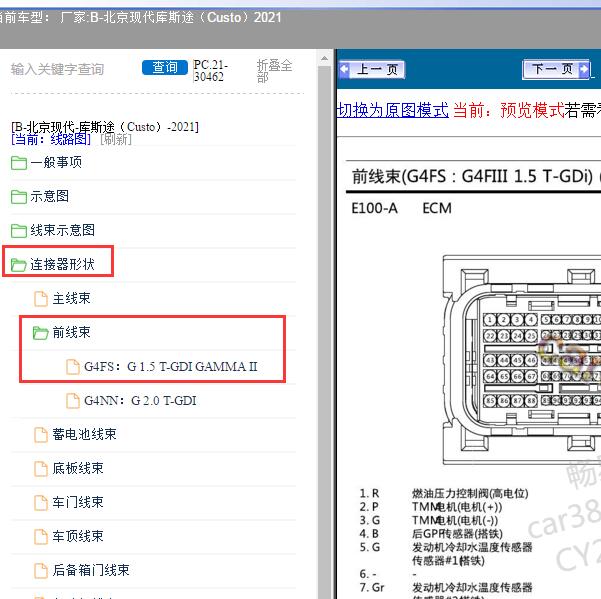
Task: Click pin row 3. G TMM电机(-)
Action: pos(429,520)
